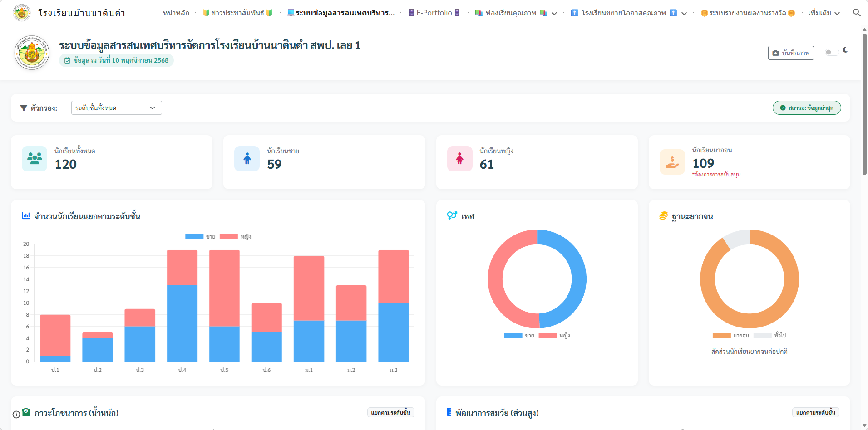This screenshot has width=868, height=430.
Task: Toggle the dark mode switch
Action: click(832, 52)
